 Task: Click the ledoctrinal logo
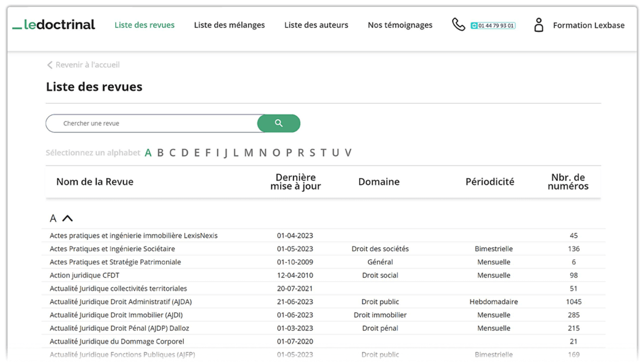click(x=54, y=25)
